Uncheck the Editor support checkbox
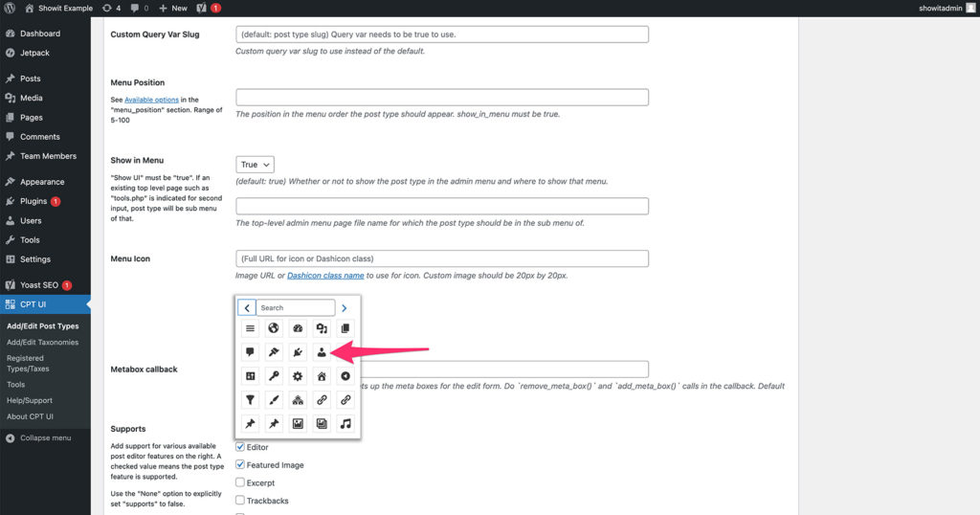980x515 pixels. point(240,447)
